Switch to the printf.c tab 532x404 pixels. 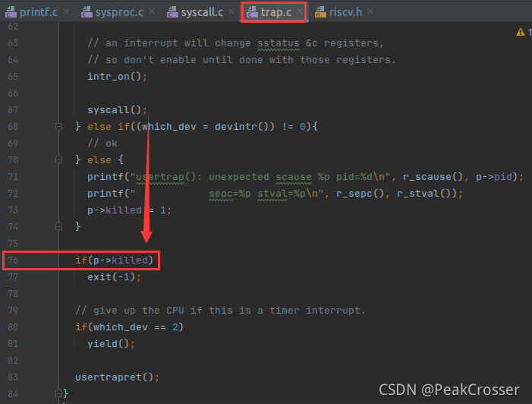tap(38, 12)
